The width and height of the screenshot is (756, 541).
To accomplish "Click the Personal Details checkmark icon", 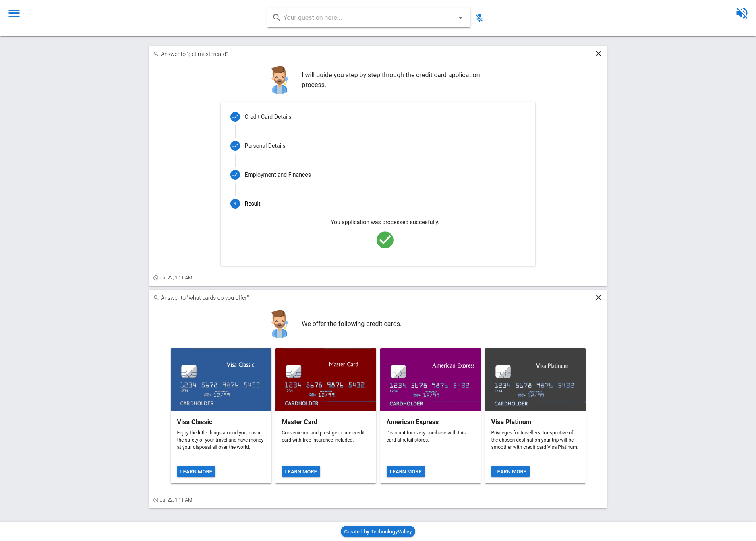I will 235,146.
